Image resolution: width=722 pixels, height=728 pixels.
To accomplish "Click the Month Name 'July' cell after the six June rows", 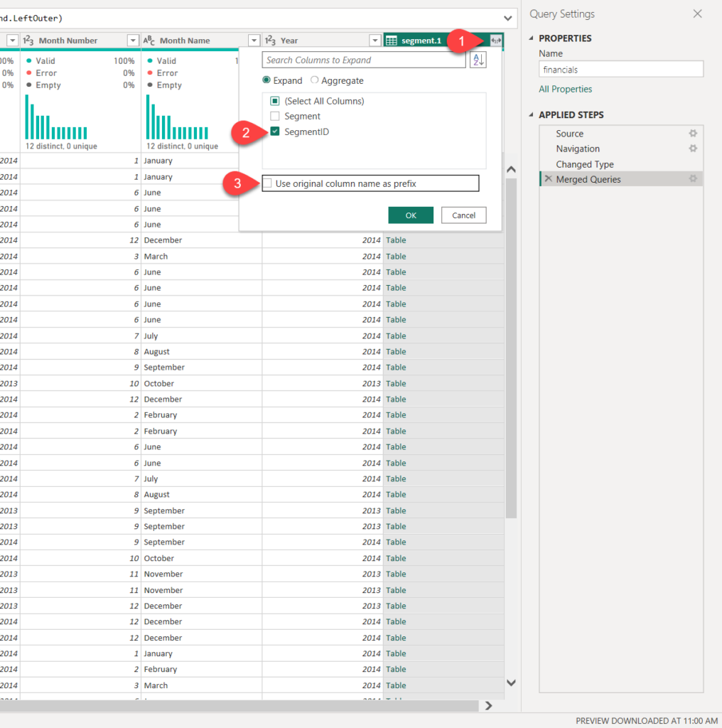I will pos(202,336).
